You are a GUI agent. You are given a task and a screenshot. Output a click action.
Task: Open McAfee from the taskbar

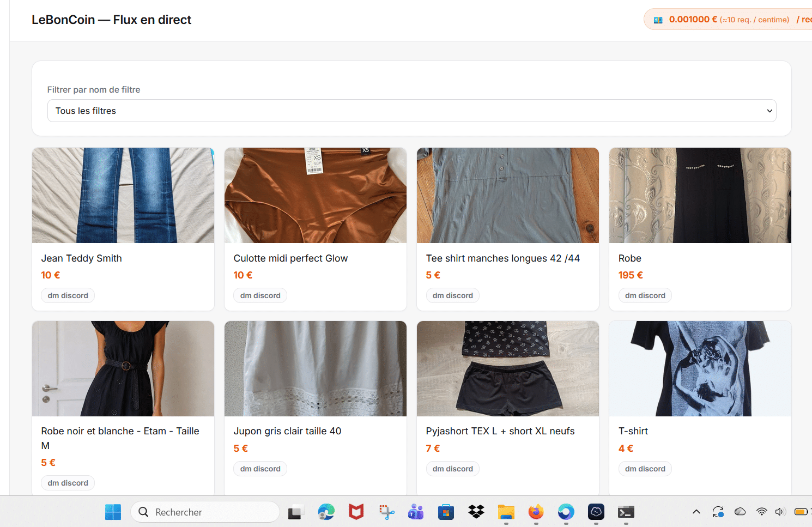tap(356, 512)
